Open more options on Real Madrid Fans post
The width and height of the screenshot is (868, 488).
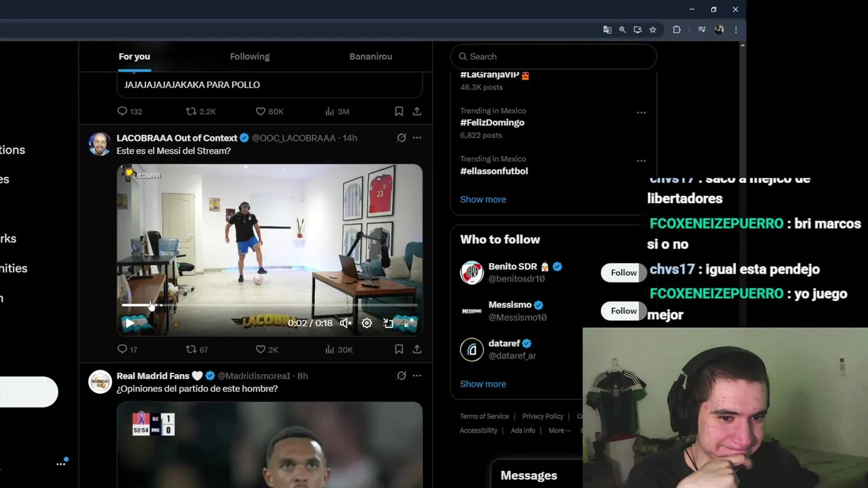tap(417, 375)
